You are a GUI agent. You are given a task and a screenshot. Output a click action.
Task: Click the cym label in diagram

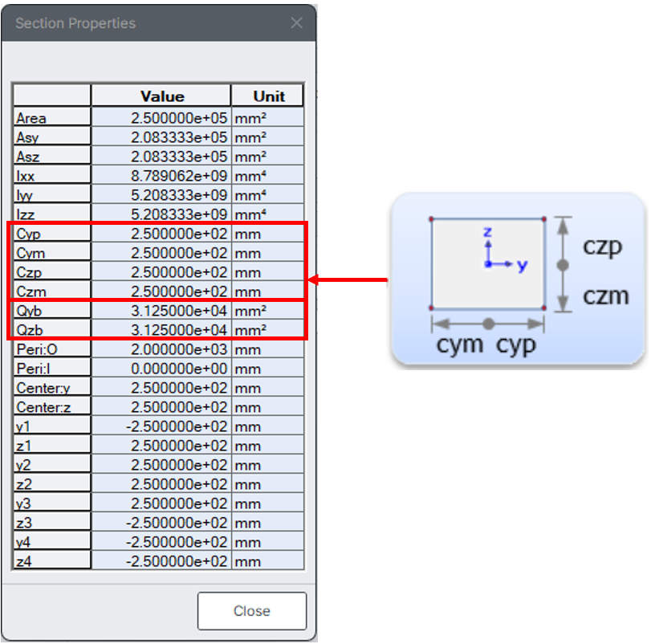tap(460, 345)
